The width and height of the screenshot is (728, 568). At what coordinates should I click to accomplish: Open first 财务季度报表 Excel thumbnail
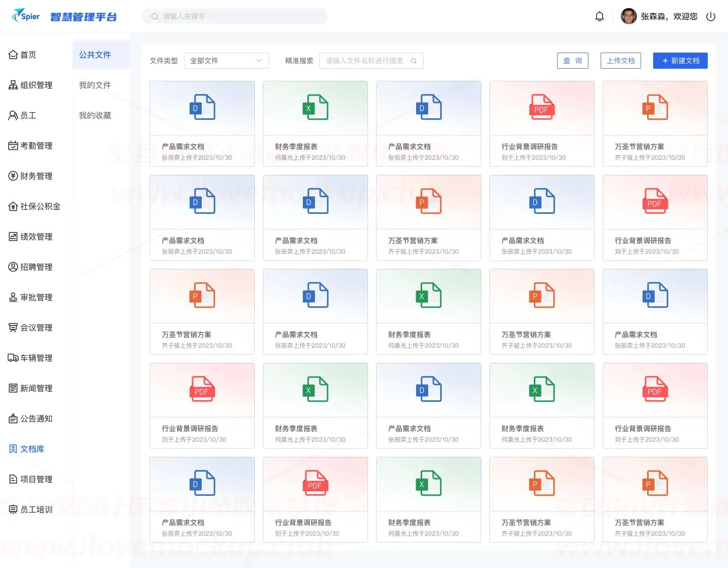pos(315,108)
